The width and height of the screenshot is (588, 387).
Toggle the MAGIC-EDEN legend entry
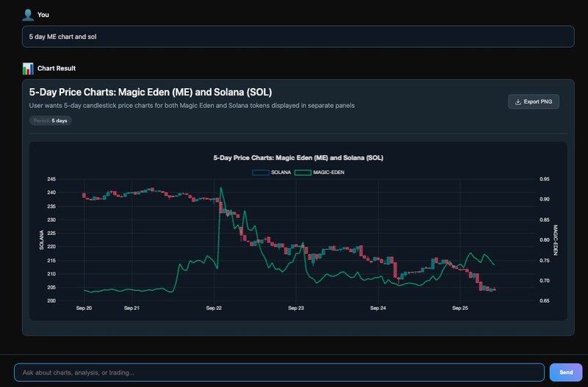tap(319, 173)
